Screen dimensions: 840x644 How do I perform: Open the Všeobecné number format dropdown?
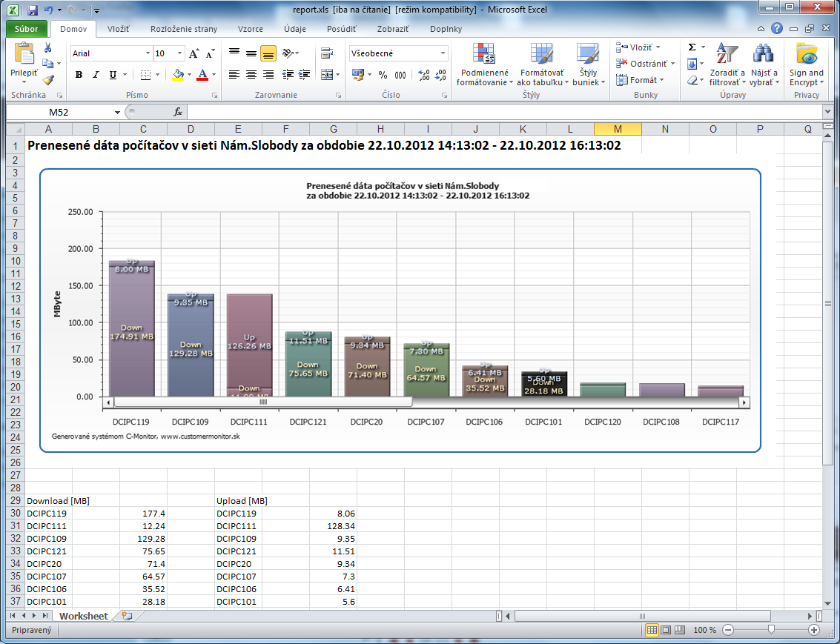[x=443, y=53]
